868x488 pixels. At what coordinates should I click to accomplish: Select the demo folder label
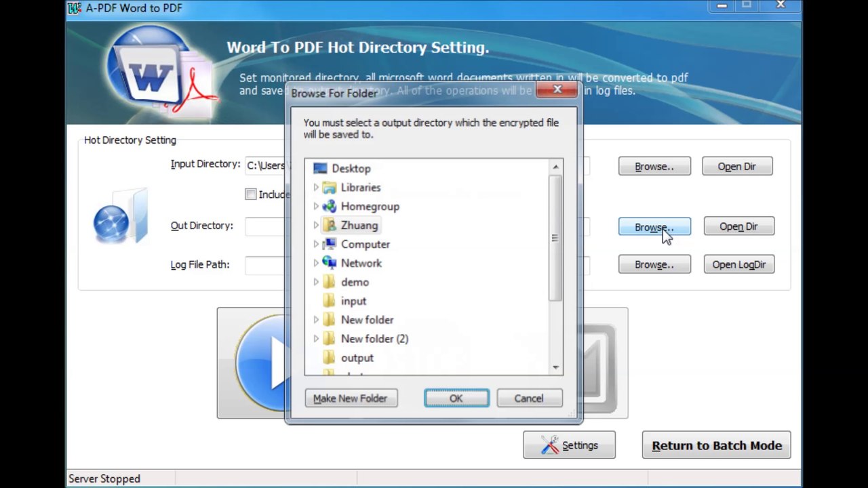coord(355,282)
